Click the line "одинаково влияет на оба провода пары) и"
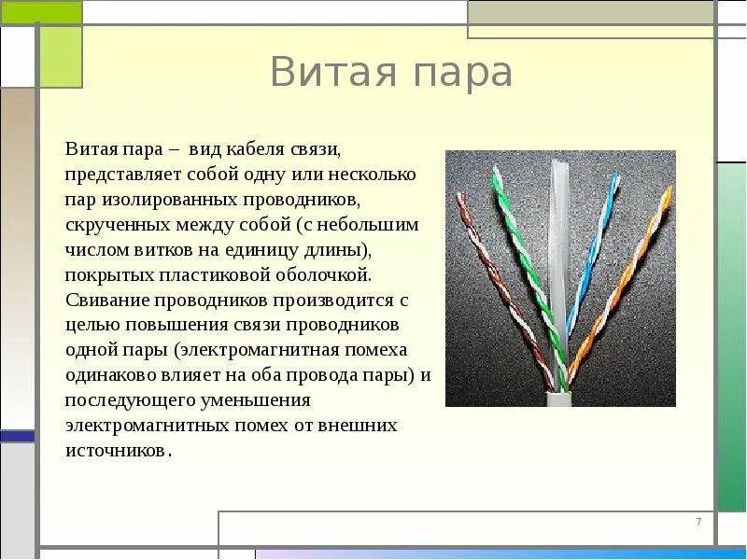This screenshot has height=560, width=747. (x=247, y=375)
